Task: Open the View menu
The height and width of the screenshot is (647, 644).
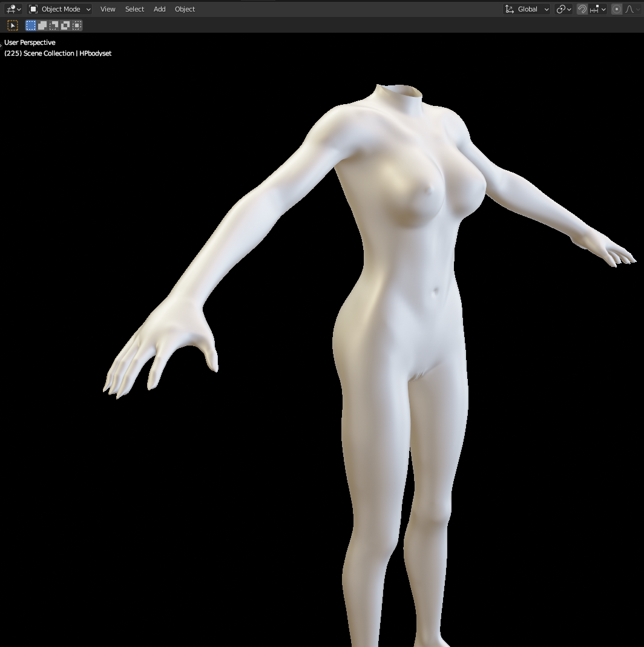Action: point(108,9)
